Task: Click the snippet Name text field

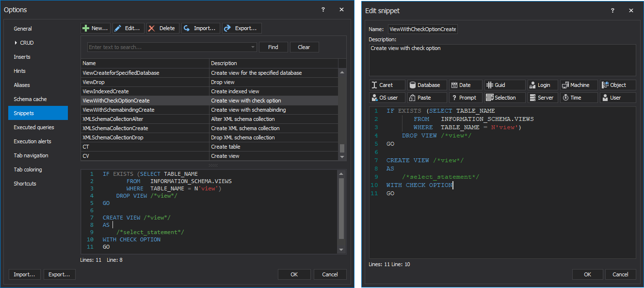Action: 422,29
